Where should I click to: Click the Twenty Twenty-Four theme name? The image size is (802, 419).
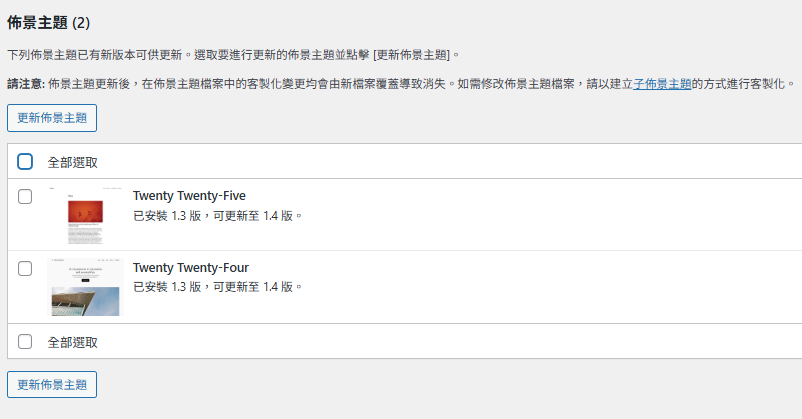pyautogui.click(x=190, y=268)
